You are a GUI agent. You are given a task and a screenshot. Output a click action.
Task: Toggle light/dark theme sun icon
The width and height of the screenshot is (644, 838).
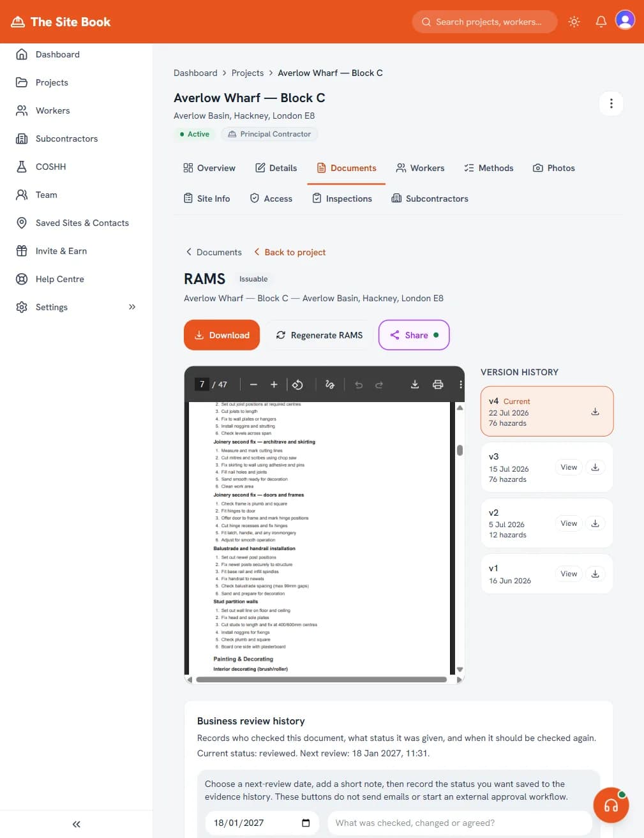tap(574, 22)
